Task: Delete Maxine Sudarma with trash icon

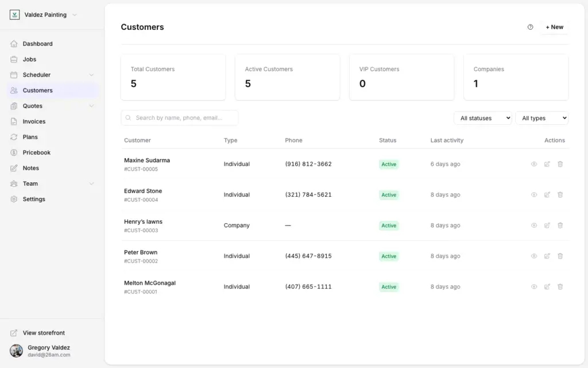Action: pos(560,164)
